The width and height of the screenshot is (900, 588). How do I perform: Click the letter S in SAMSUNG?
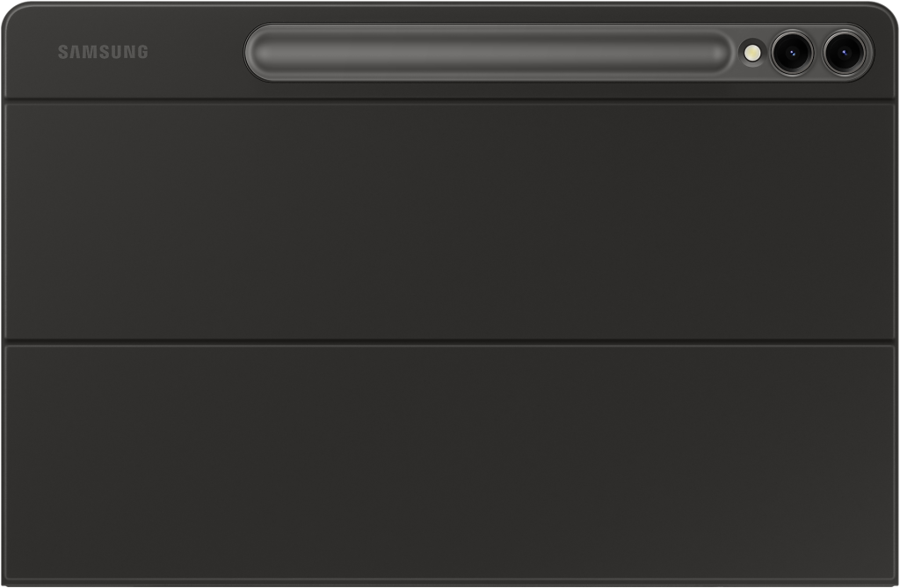[x=63, y=52]
